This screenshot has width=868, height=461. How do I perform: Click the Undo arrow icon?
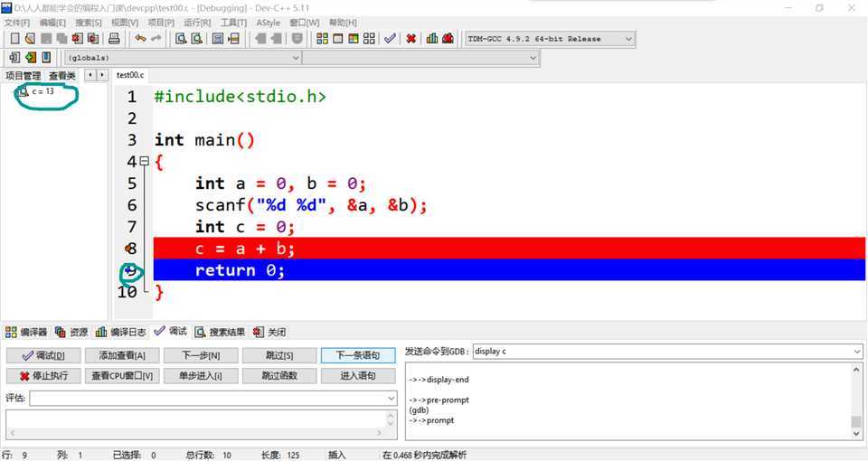tap(141, 38)
